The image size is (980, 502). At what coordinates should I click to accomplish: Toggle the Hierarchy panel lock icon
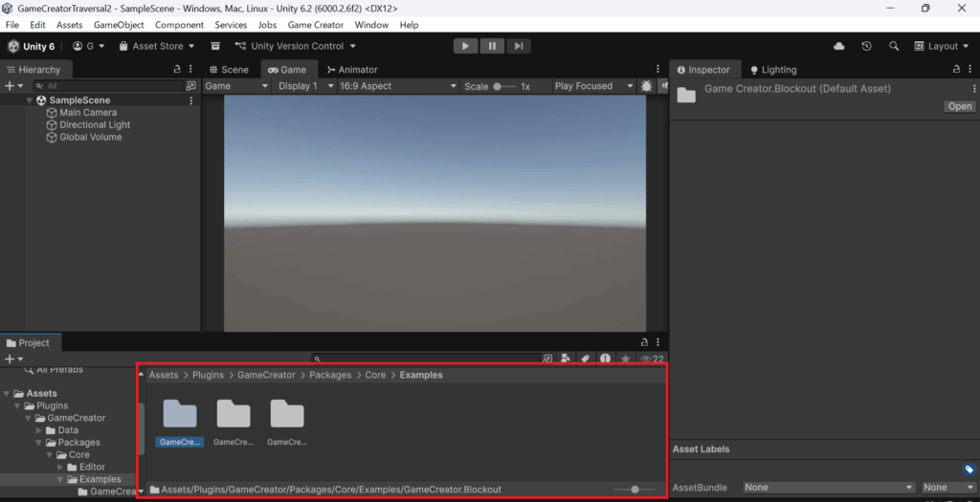pyautogui.click(x=176, y=69)
